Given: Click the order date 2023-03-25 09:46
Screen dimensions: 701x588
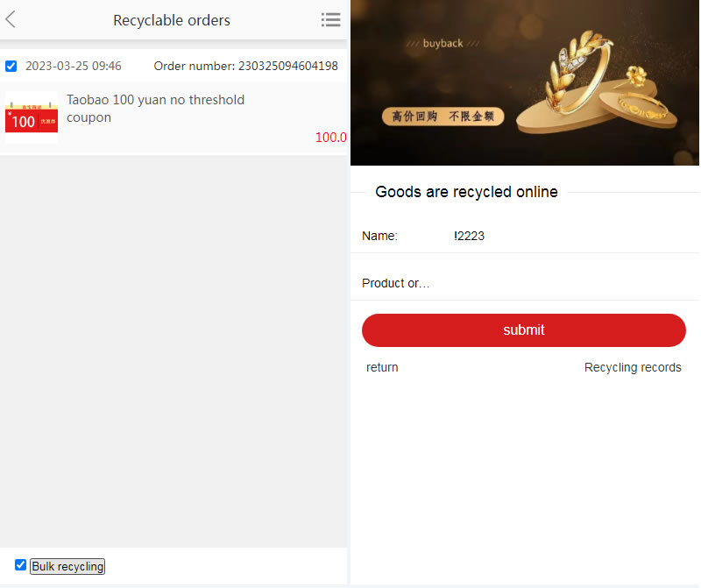Looking at the screenshot, I should [x=74, y=67].
